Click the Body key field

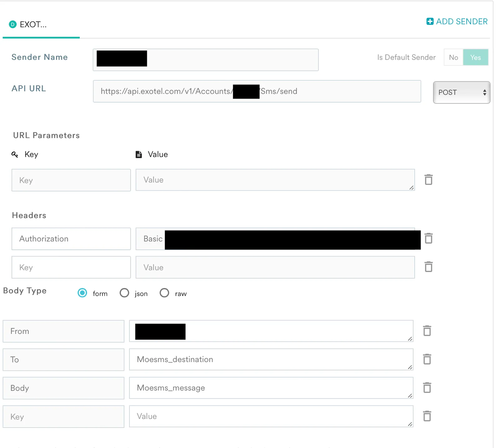pos(63,388)
